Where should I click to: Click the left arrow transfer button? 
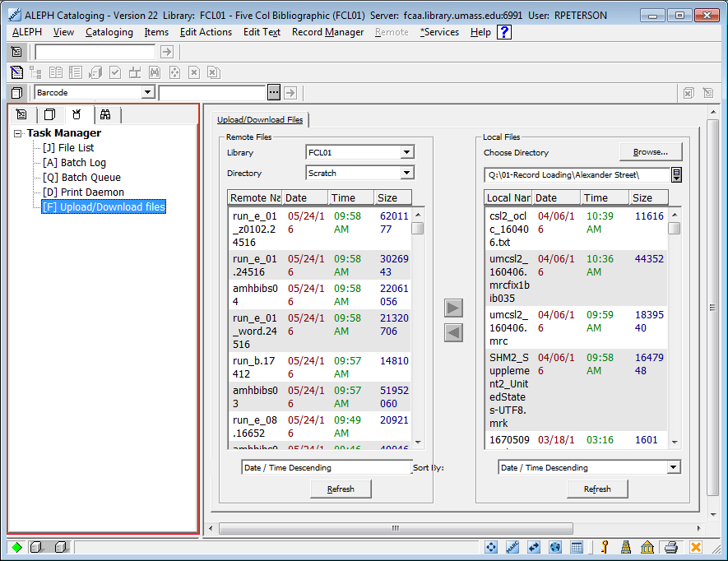point(453,333)
